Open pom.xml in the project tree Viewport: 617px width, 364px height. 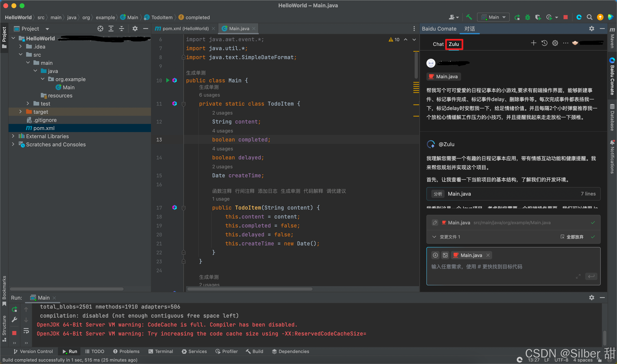[x=44, y=128]
